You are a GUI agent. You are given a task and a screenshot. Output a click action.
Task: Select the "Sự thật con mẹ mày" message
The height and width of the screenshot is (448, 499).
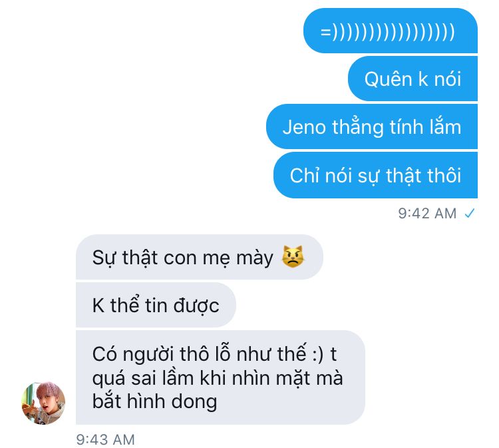pyautogui.click(x=200, y=257)
